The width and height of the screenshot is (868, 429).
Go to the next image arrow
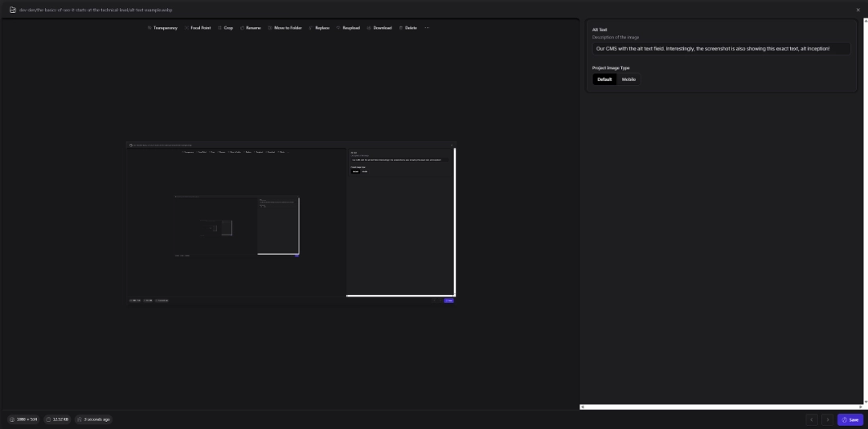coord(827,419)
